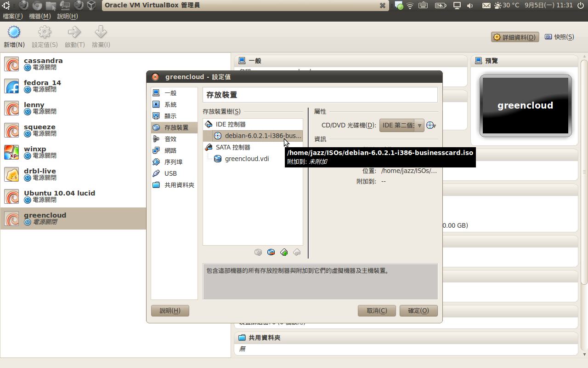Select 網路 category in settings sidebar
The height and width of the screenshot is (368, 588).
pyautogui.click(x=175, y=150)
